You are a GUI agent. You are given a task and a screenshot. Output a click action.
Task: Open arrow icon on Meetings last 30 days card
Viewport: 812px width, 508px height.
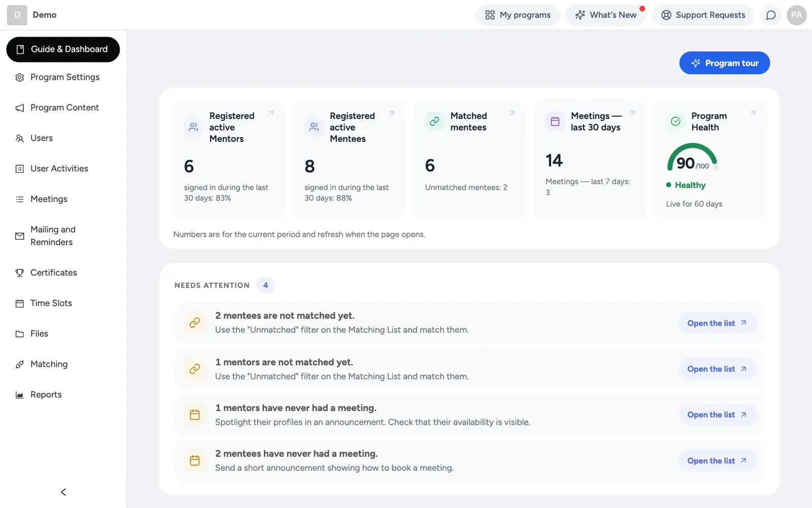(x=632, y=113)
